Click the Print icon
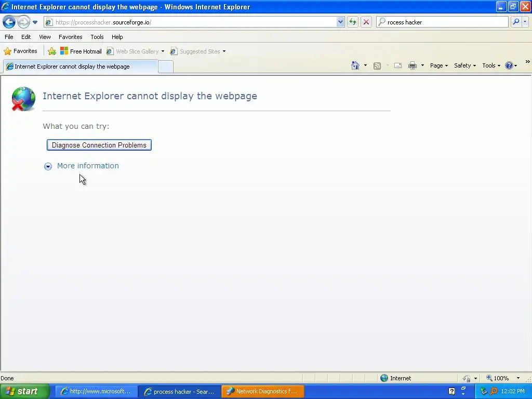532x399 pixels. [413, 65]
